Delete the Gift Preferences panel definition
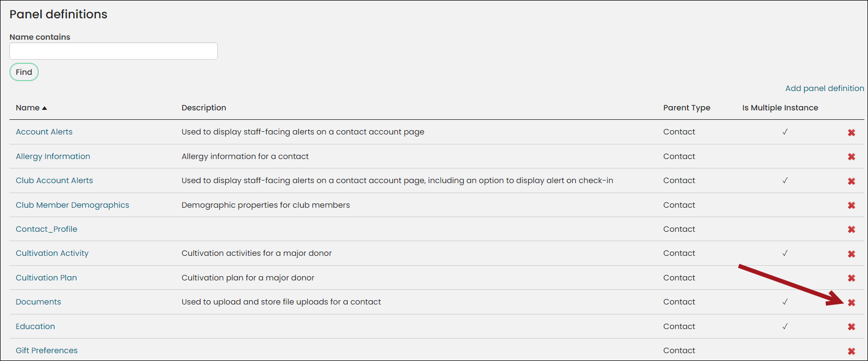The height and width of the screenshot is (361, 868). click(851, 352)
